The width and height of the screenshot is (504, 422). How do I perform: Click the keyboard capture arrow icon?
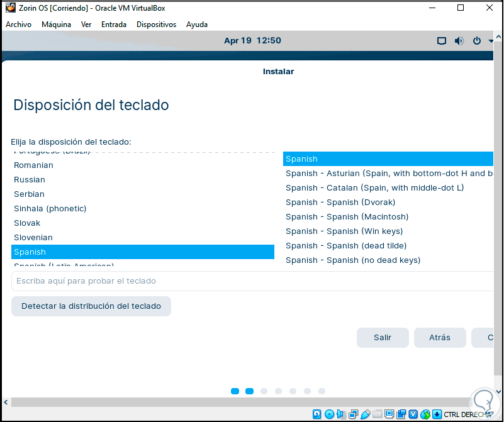(x=437, y=414)
